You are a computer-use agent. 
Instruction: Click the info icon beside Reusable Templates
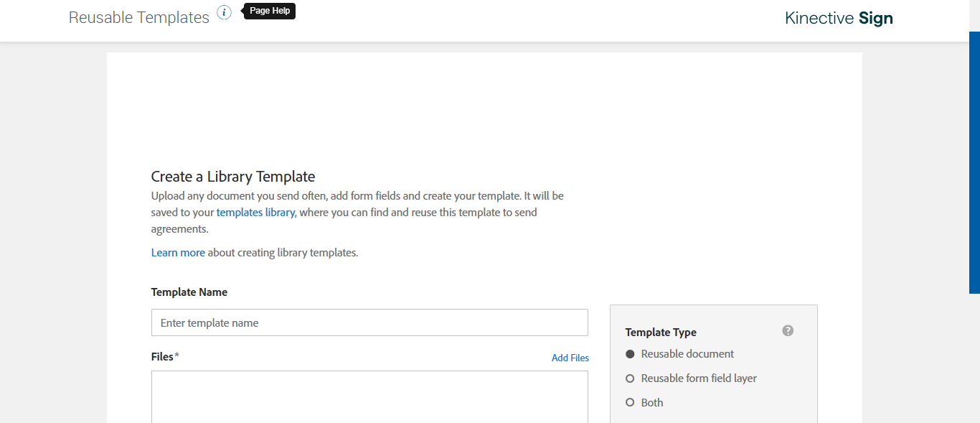(225, 12)
